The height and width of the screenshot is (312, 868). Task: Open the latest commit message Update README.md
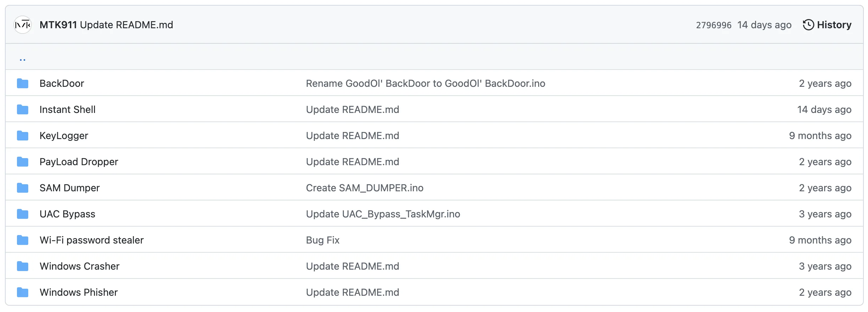tap(126, 25)
